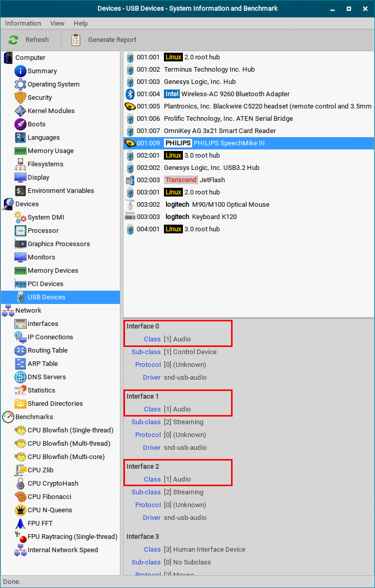Screen dimensions: 375x588
Task: Select 004:001 Linux 3.0 root hub
Action: [x=248, y=229]
